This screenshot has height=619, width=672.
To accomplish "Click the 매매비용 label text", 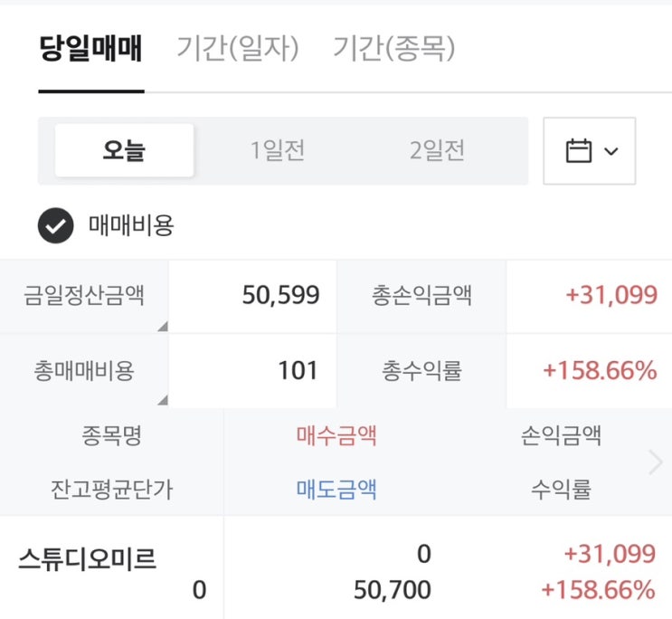I will [130, 225].
